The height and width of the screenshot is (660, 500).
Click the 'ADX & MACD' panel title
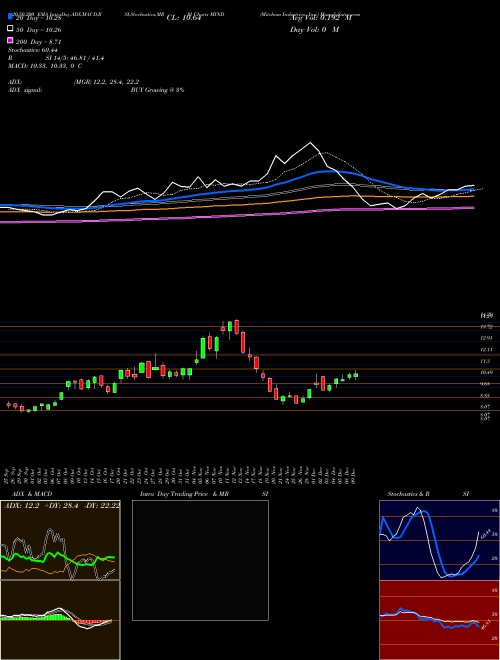32,494
